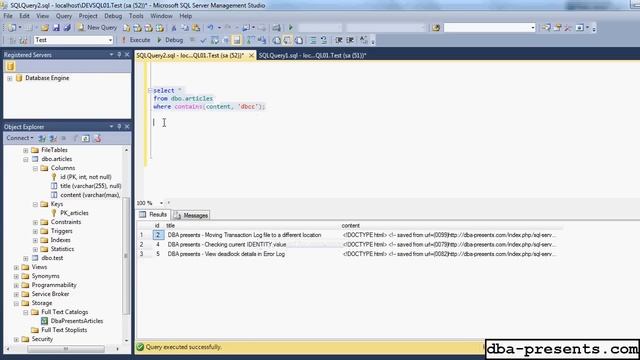Click 'DBA presents - View deadlock details in Error Log'

click(226, 254)
